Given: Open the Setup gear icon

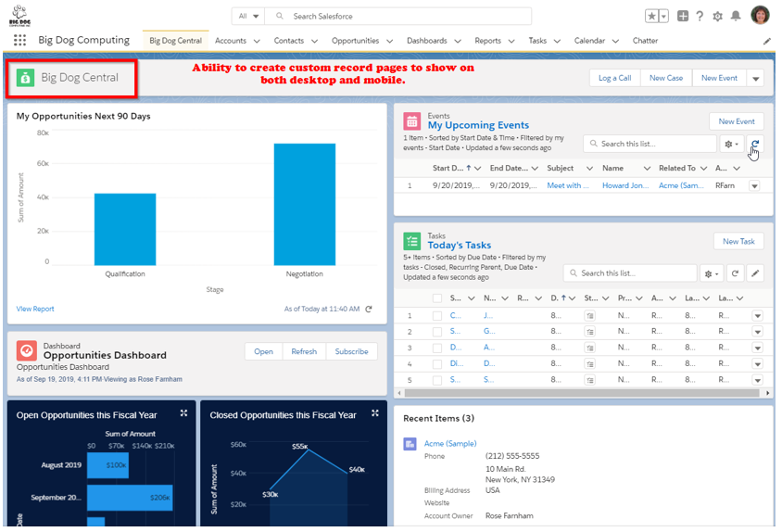Looking at the screenshot, I should click(x=718, y=17).
